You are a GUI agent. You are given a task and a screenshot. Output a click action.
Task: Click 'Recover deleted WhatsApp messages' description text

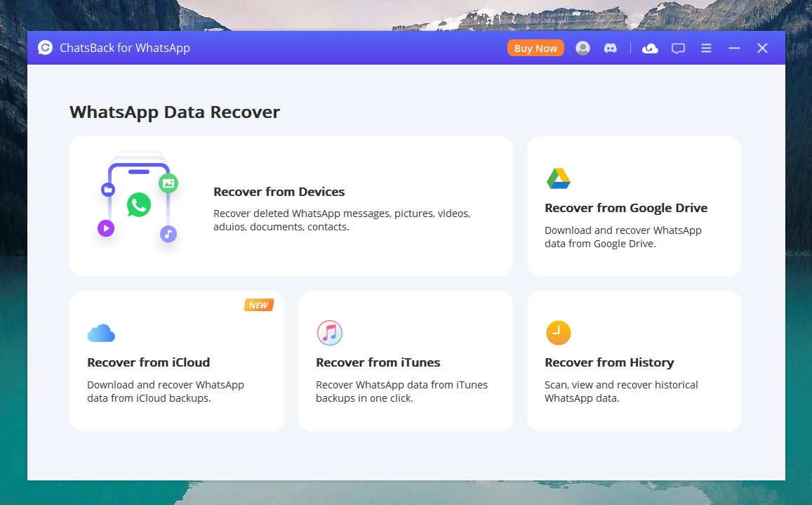[342, 220]
